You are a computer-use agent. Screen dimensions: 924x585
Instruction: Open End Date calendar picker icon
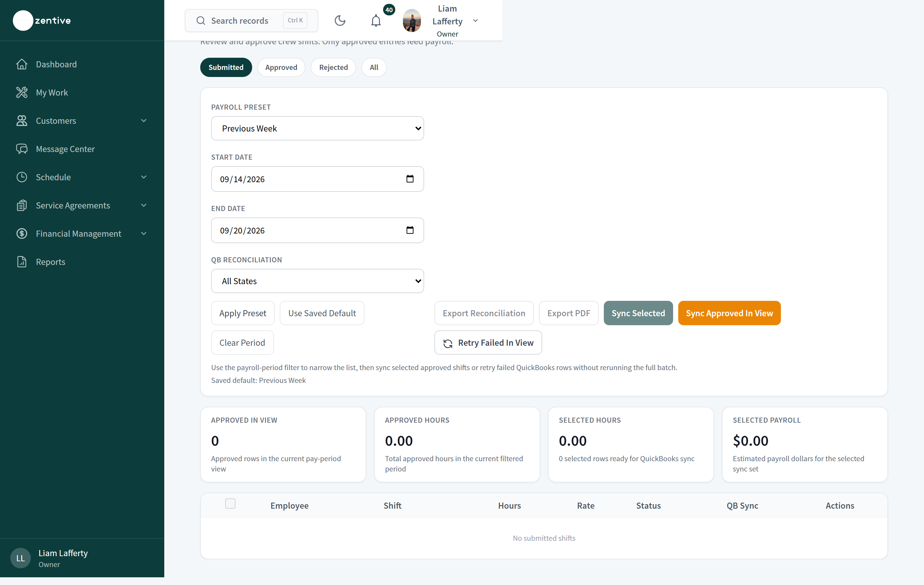click(410, 230)
